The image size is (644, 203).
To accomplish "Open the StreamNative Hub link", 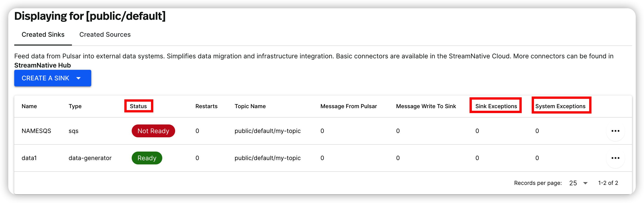I will click(42, 65).
